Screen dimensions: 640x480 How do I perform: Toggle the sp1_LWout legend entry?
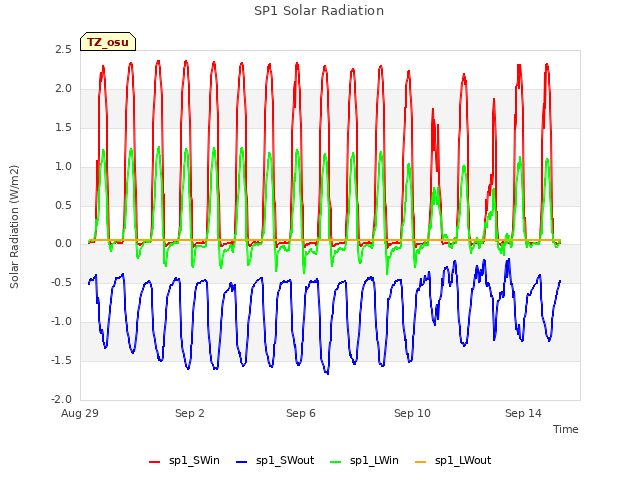pos(453,461)
